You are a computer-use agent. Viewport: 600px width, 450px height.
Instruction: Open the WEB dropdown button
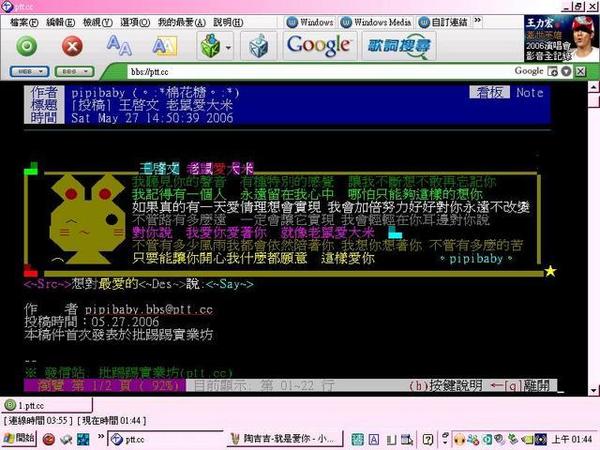(x=29, y=72)
